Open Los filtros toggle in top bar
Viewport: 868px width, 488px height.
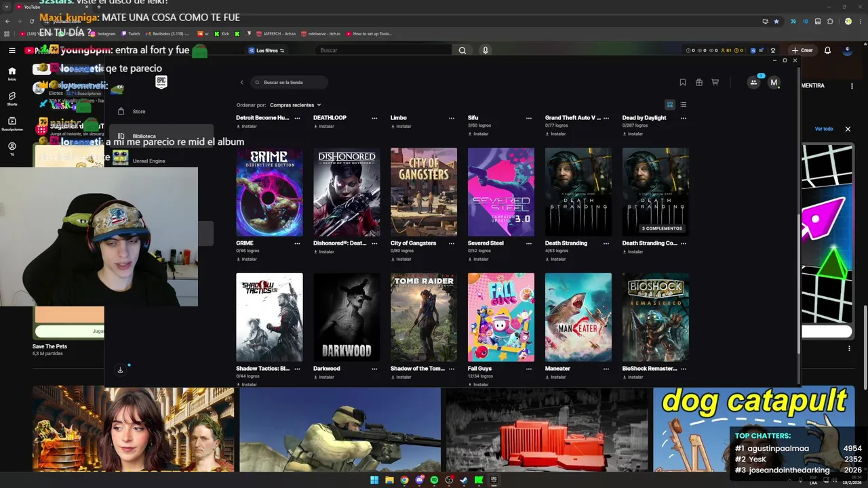(267, 50)
